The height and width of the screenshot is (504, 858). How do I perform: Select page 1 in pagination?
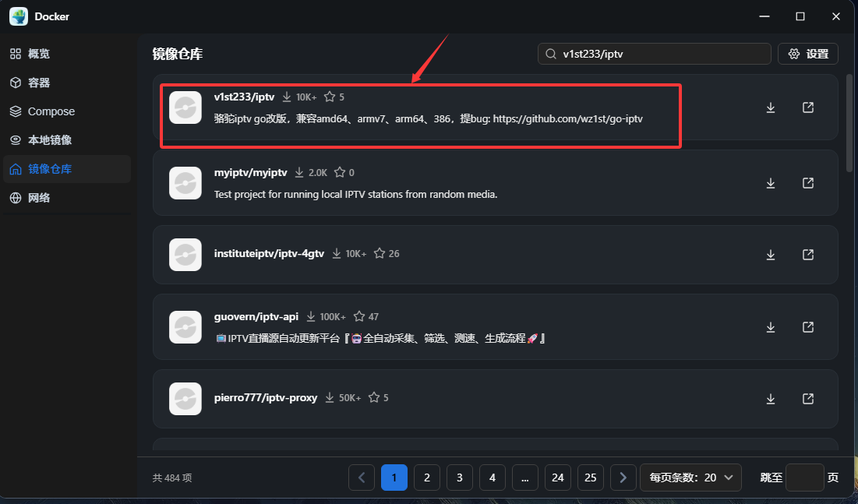coord(394,478)
